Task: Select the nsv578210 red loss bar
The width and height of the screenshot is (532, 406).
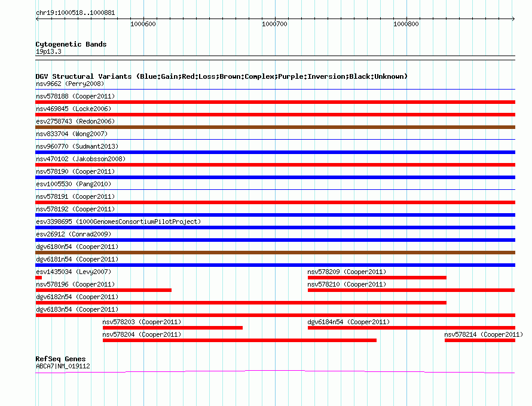Action: pyautogui.click(x=411, y=290)
